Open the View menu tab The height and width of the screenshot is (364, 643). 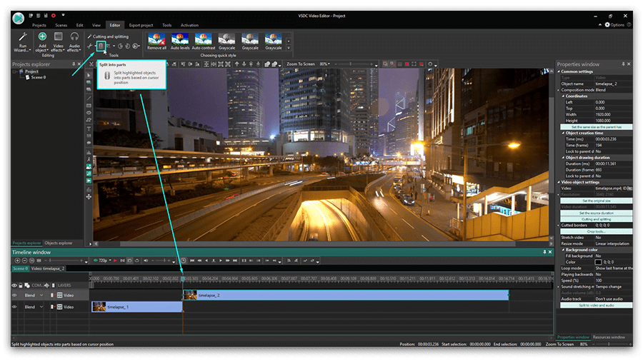[x=96, y=26]
